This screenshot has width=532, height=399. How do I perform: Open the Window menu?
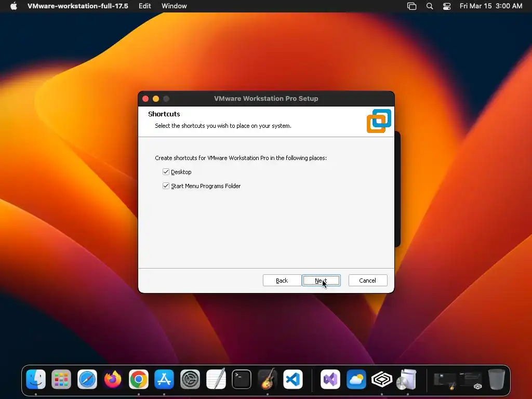click(x=174, y=6)
